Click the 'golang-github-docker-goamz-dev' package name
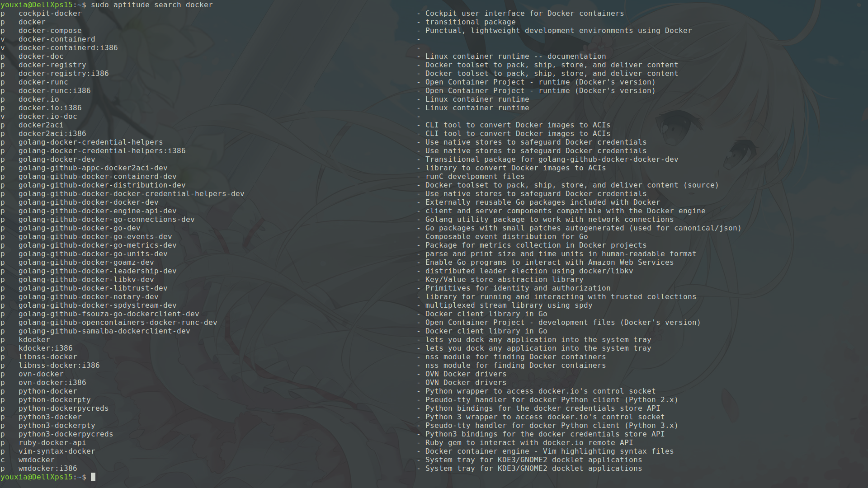Viewport: 868px width, 488px height. [x=86, y=262]
